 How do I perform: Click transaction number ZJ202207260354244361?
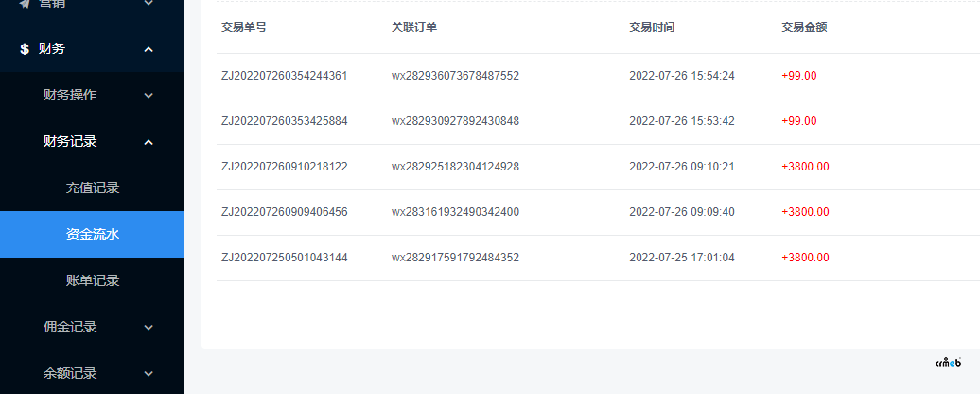pos(285,76)
